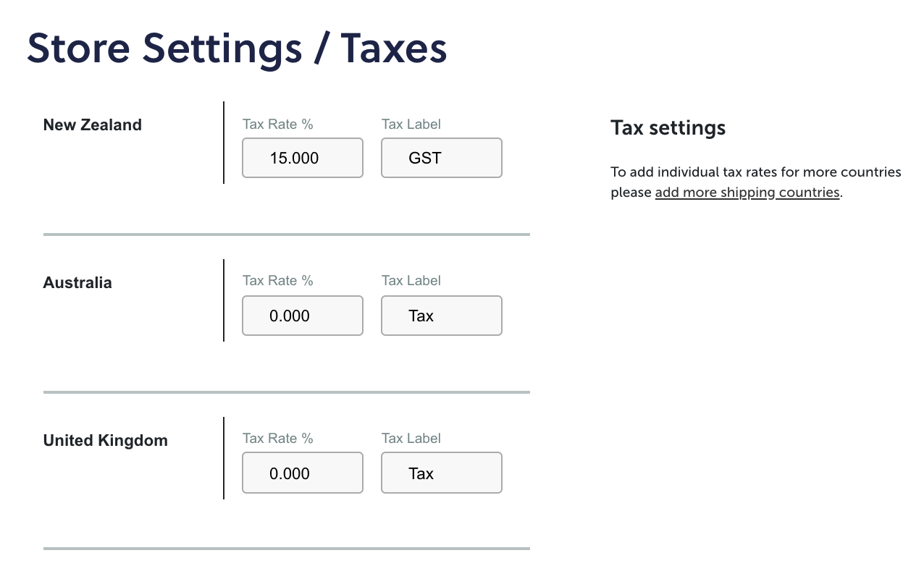Select the United Kingdom Tax Label field

(442, 473)
